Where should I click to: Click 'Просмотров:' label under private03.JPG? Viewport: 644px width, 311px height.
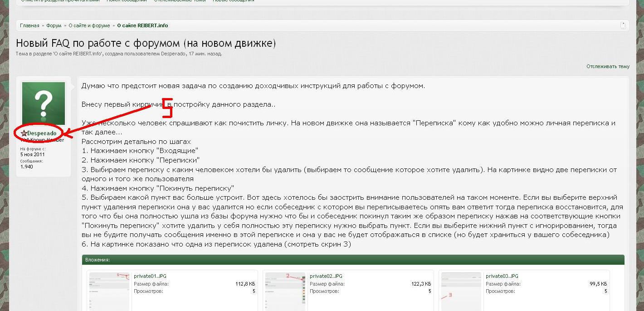(500, 291)
